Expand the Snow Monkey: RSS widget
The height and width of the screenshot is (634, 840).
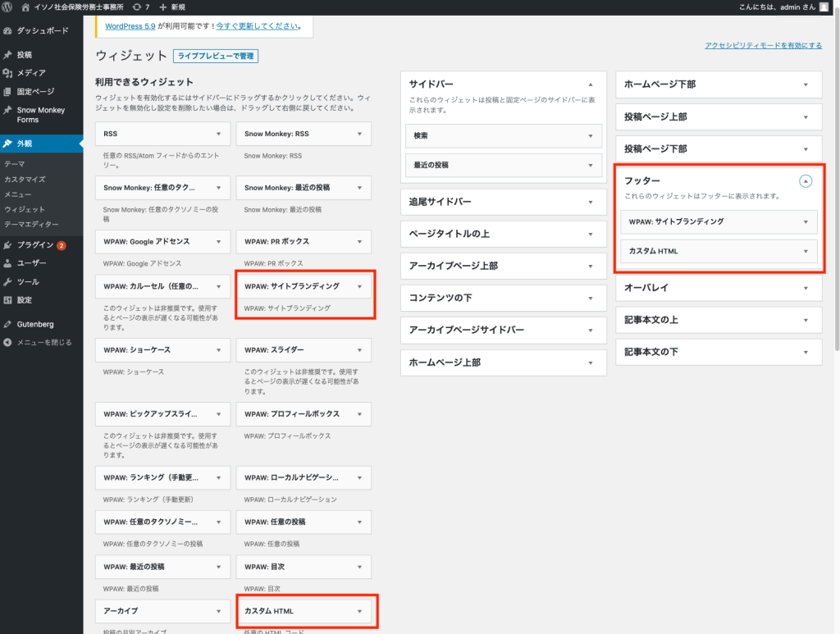click(358, 134)
